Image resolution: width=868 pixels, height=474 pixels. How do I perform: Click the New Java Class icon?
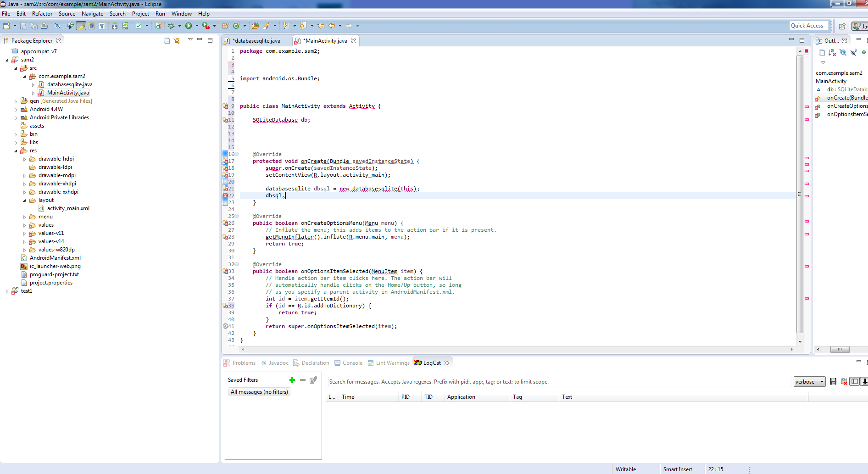point(236,26)
